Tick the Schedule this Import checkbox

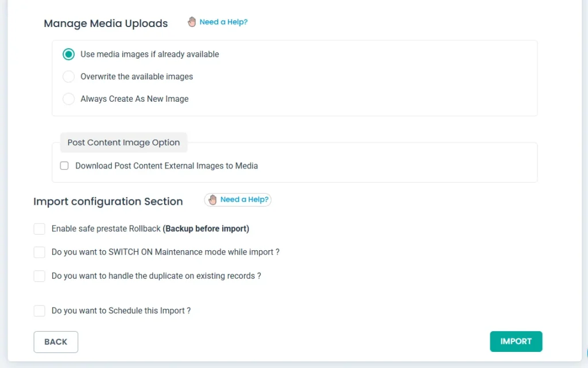[x=39, y=311]
